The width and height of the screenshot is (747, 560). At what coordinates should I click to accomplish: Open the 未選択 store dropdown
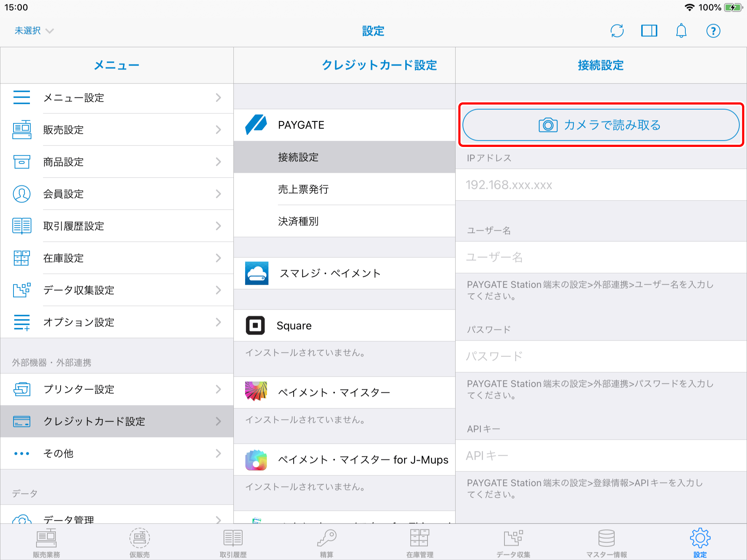click(34, 31)
